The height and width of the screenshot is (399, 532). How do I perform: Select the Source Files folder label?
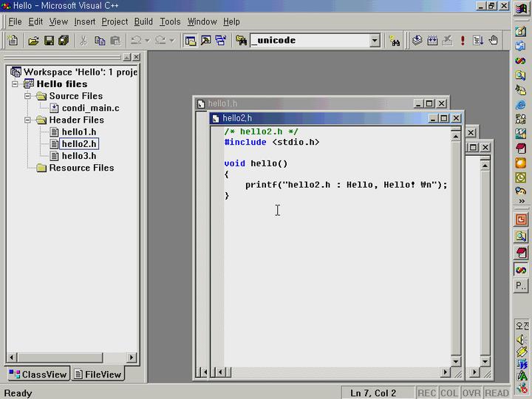(x=75, y=96)
